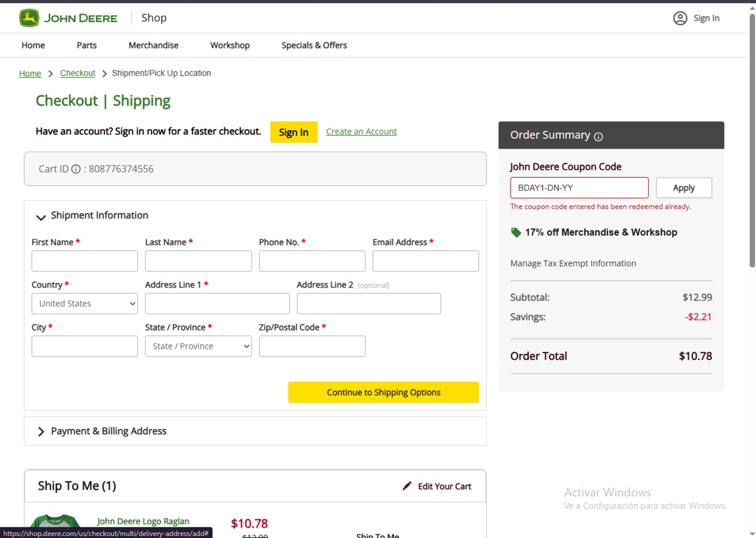
Task: Focus the Address Line 2 optional field
Action: (x=369, y=304)
